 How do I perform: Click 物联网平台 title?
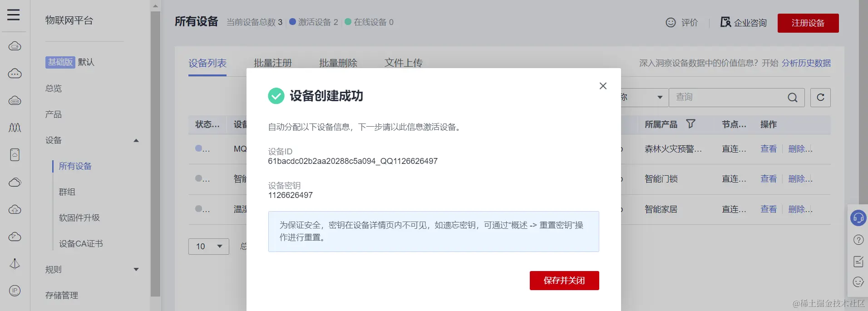click(69, 20)
